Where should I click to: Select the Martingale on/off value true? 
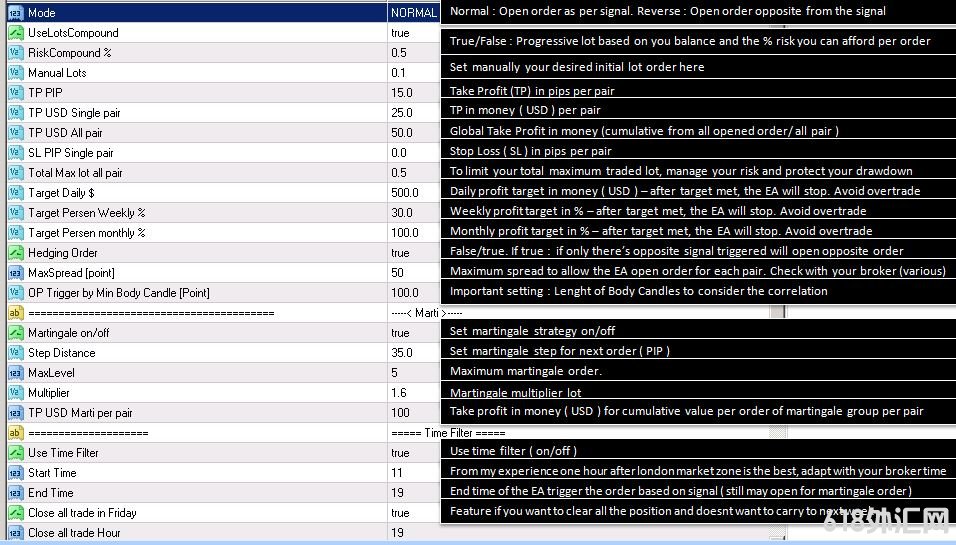tap(400, 333)
